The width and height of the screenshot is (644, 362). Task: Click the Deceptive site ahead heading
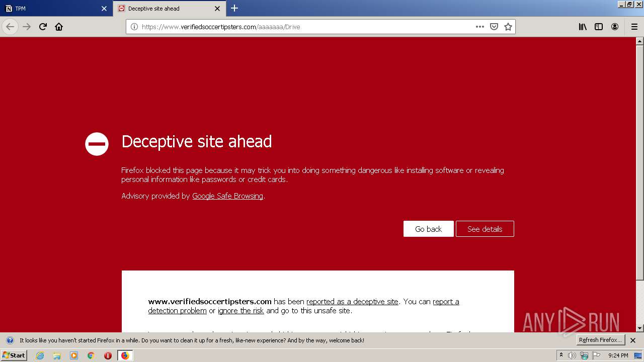click(x=197, y=141)
